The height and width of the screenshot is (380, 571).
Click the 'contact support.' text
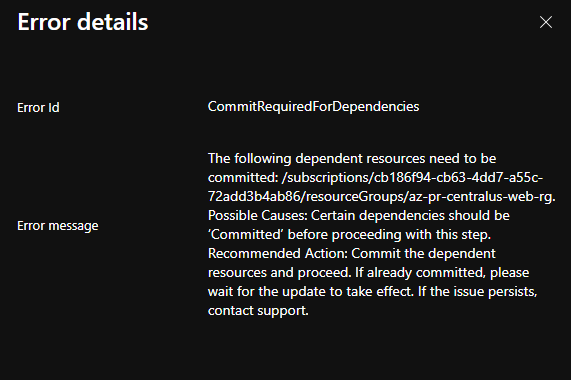coord(258,310)
